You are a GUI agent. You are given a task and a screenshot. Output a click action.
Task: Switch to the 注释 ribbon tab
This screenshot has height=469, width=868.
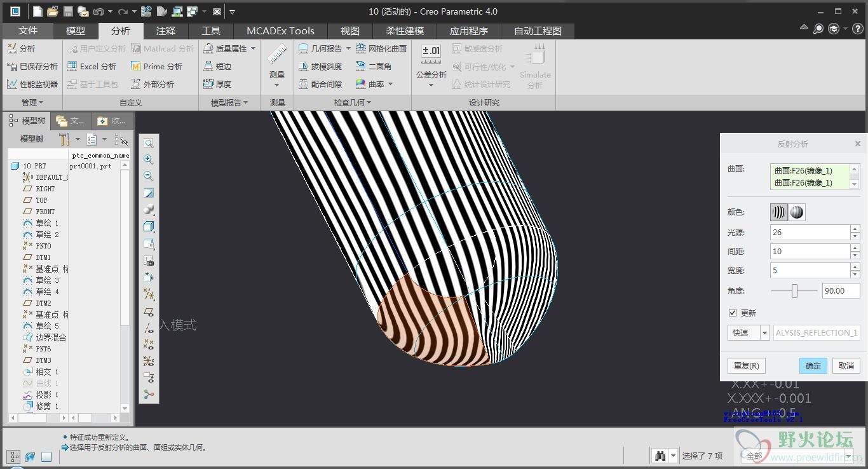pyautogui.click(x=166, y=31)
